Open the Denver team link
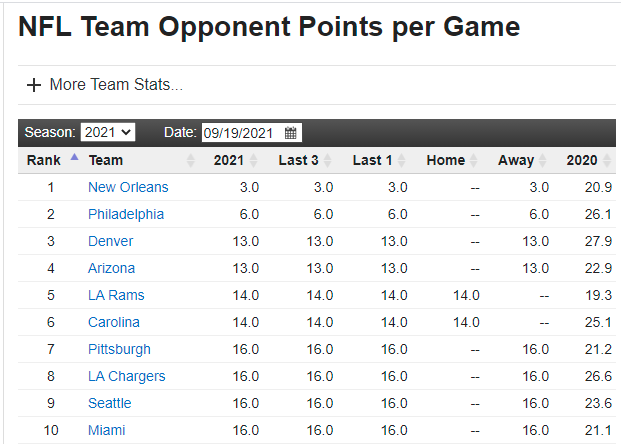The height and width of the screenshot is (444, 621). 110,241
